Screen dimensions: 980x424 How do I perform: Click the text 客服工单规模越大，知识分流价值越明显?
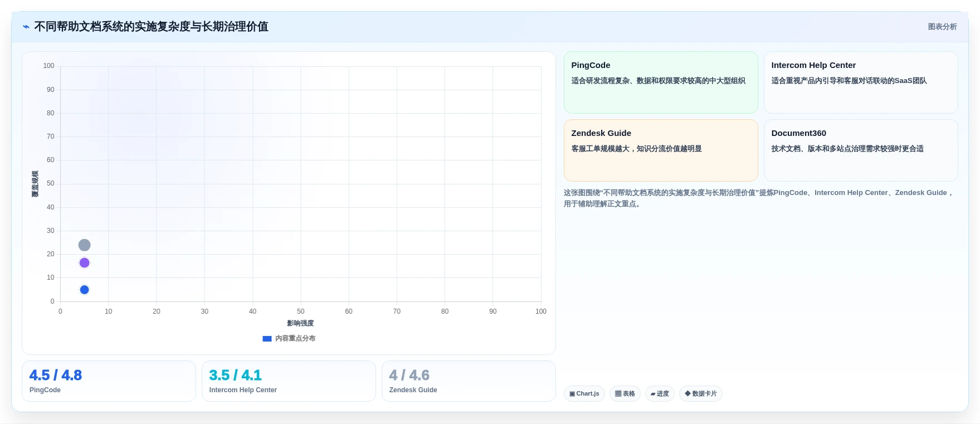pyautogui.click(x=636, y=149)
